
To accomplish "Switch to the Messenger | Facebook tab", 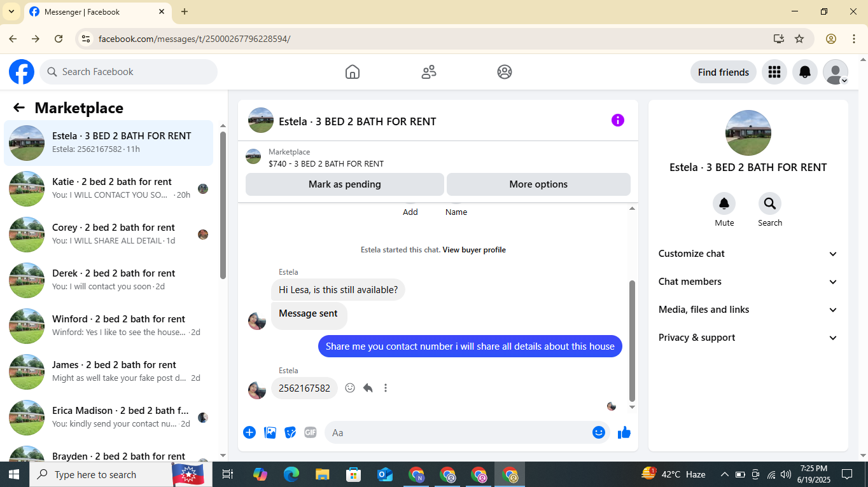I will pyautogui.click(x=97, y=12).
